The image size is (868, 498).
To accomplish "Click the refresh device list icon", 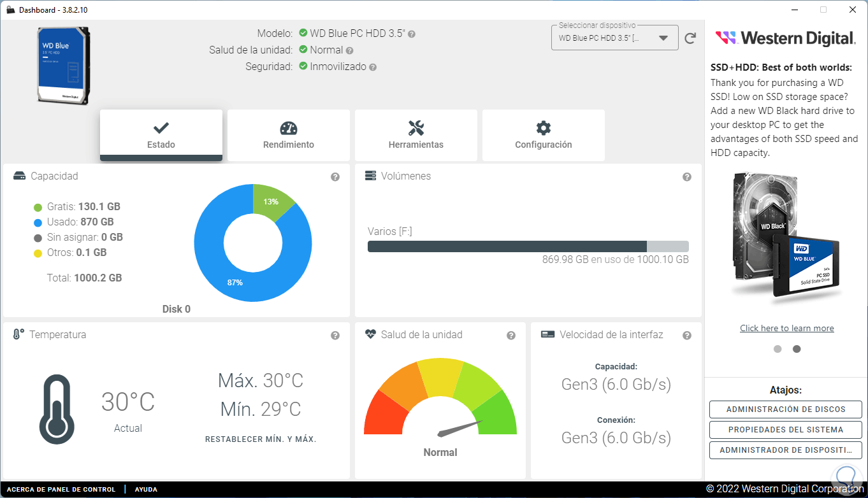I will click(x=690, y=38).
